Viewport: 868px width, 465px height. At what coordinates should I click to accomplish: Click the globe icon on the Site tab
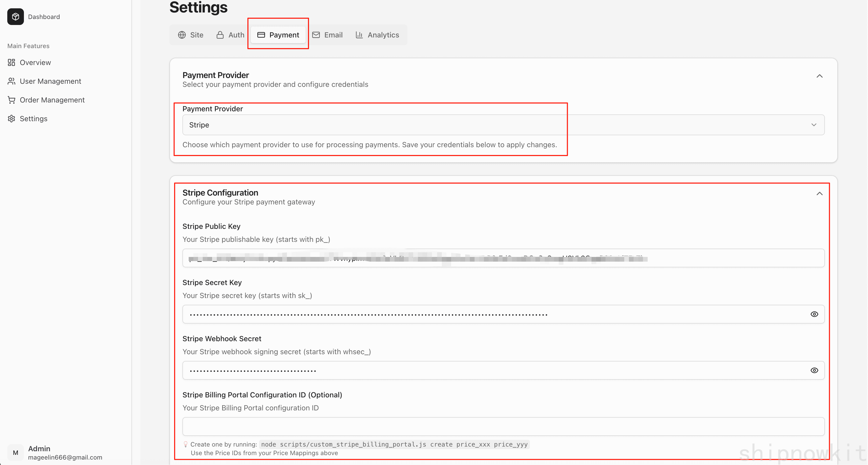tap(182, 35)
